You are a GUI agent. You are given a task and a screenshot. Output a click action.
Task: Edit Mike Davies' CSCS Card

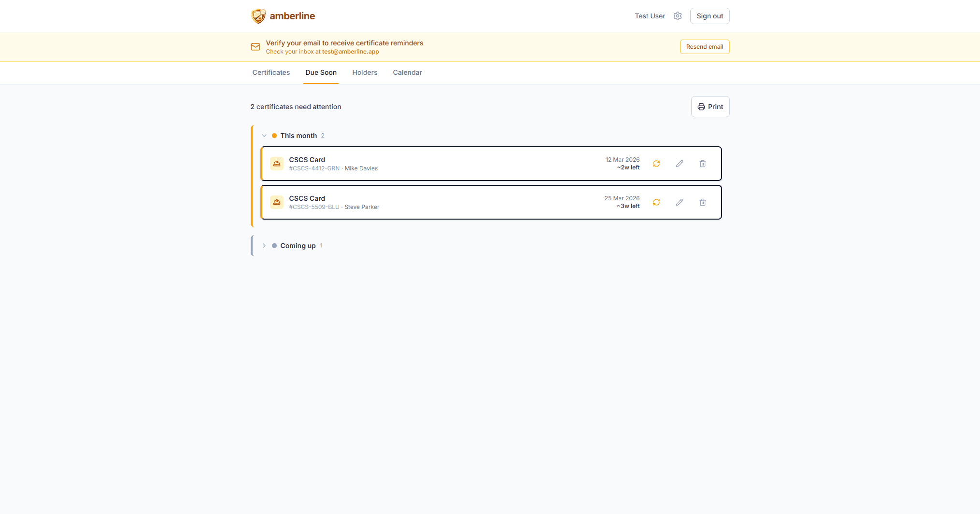680,164
